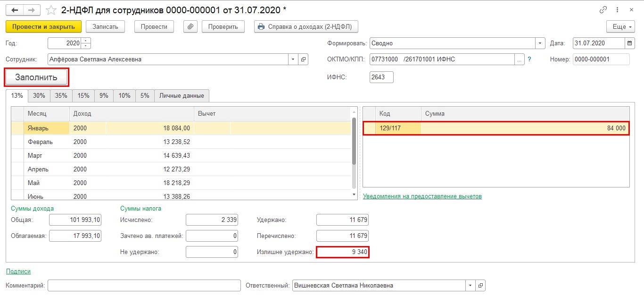Decrease the year with the down stepper
Viewport: 644px width, 297px height.
pos(86,46)
